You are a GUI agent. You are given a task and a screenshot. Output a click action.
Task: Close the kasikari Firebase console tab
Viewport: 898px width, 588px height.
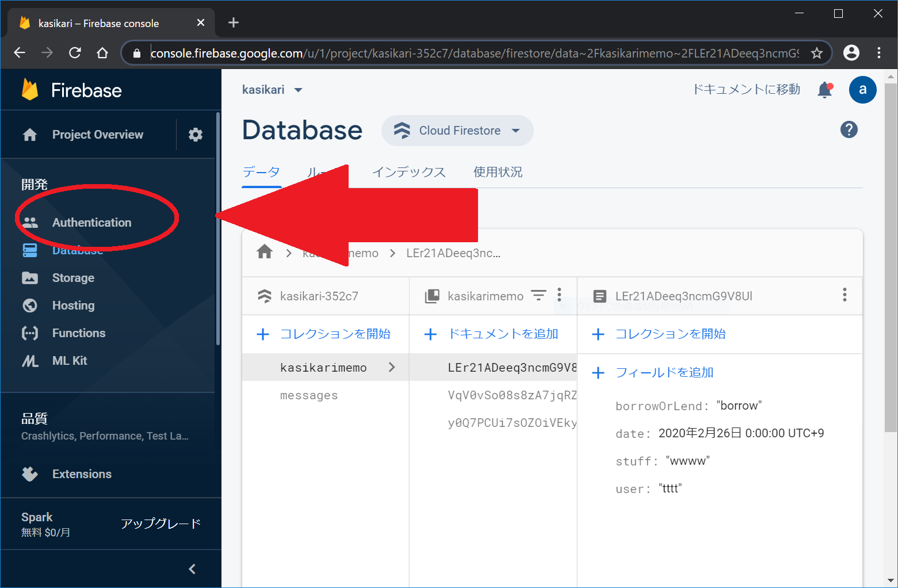tap(201, 23)
